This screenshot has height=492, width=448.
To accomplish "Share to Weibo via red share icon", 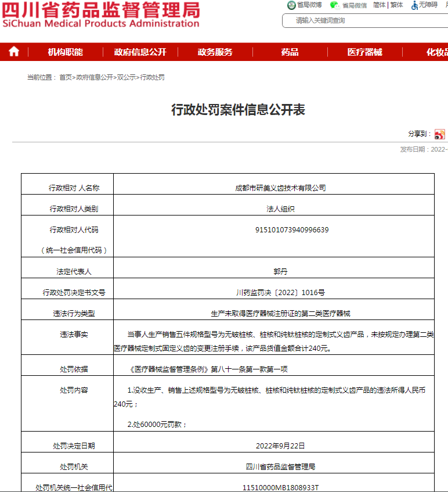I will click(439, 134).
